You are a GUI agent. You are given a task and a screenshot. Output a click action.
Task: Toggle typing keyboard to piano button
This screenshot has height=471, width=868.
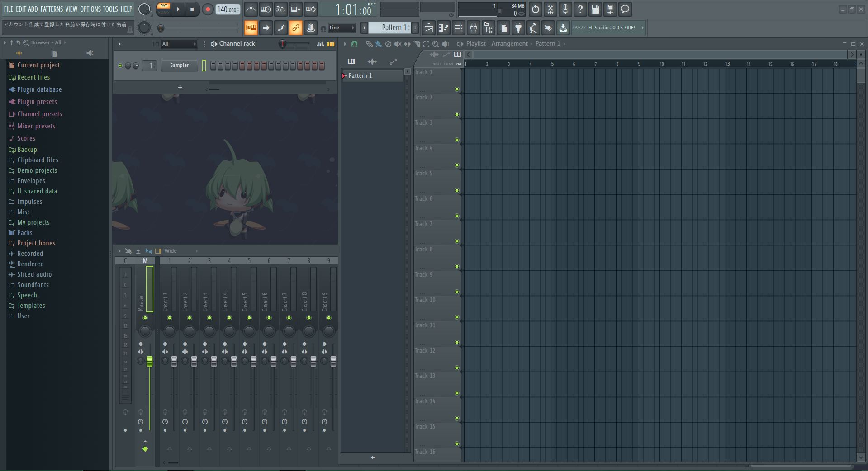coord(251,28)
